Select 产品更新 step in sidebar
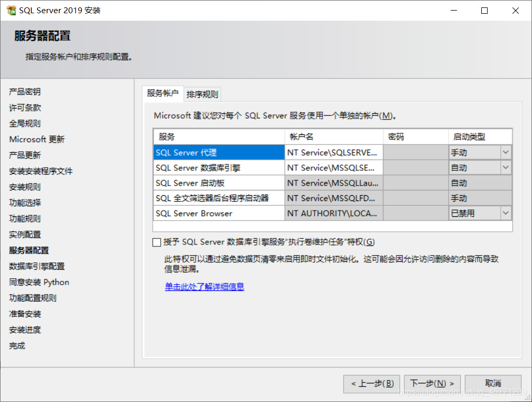Viewport: 532px width, 402px height. (x=25, y=156)
